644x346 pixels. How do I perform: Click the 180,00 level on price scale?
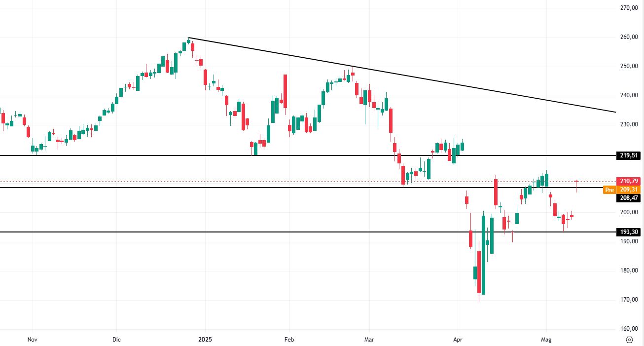click(630, 270)
